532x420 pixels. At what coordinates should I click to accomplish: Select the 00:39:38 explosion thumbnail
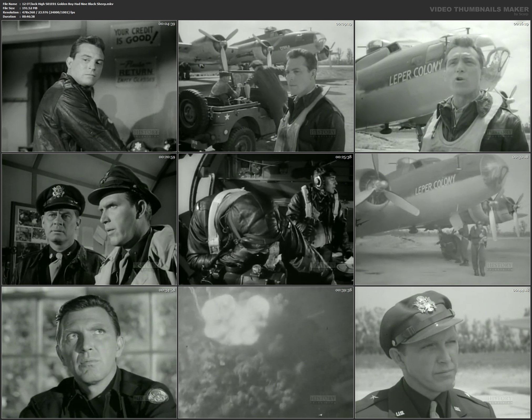coord(266,352)
